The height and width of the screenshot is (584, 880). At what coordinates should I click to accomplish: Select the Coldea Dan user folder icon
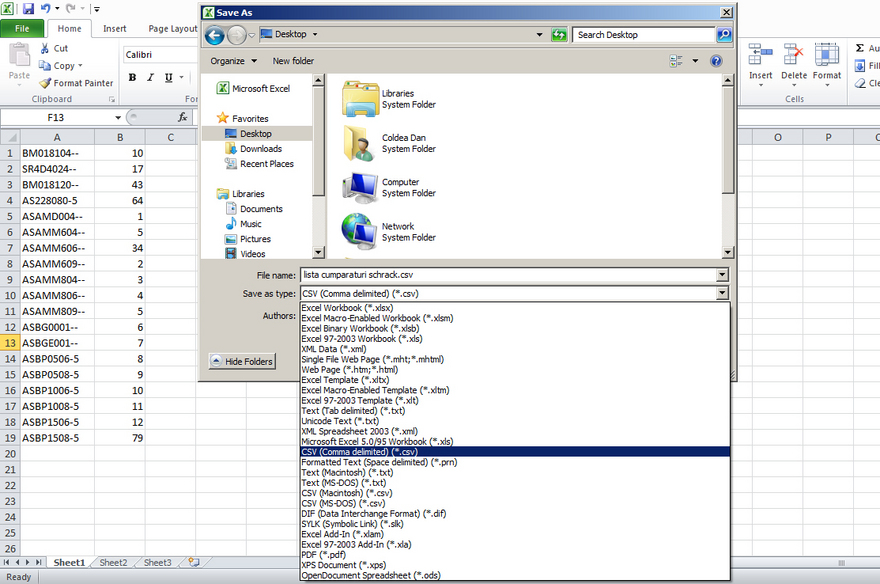click(359, 144)
